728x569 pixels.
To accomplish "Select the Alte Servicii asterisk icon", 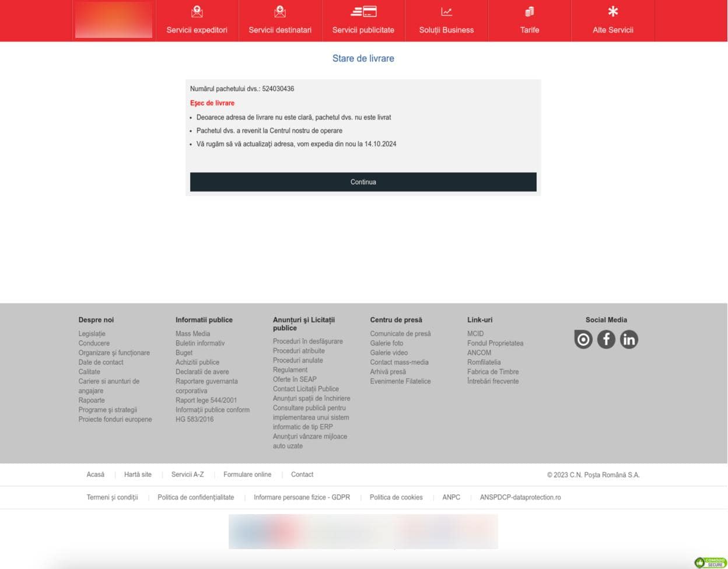I will (x=612, y=11).
